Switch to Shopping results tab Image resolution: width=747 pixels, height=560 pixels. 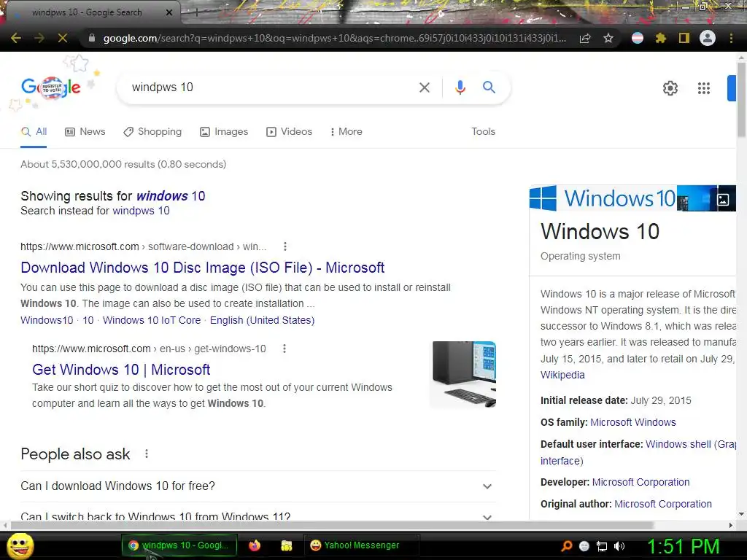[152, 131]
